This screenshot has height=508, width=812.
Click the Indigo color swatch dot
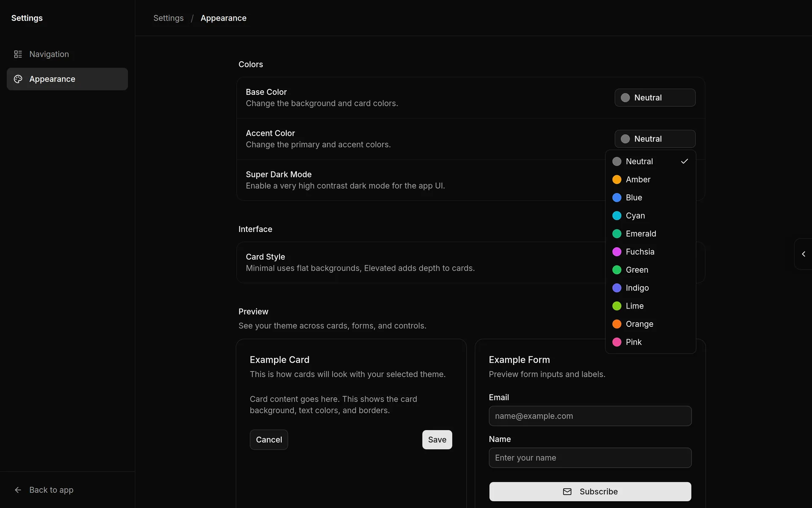(x=617, y=288)
